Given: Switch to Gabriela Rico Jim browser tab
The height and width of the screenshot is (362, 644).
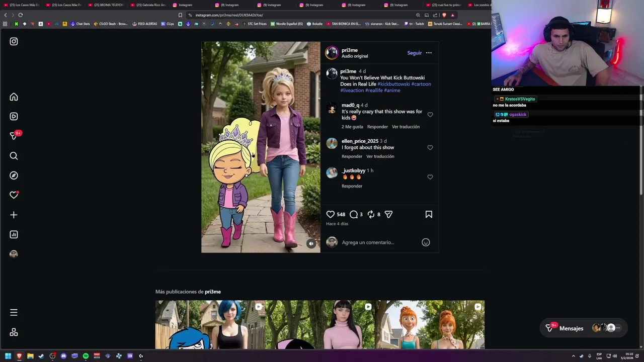Looking at the screenshot, I should click(149, 5).
